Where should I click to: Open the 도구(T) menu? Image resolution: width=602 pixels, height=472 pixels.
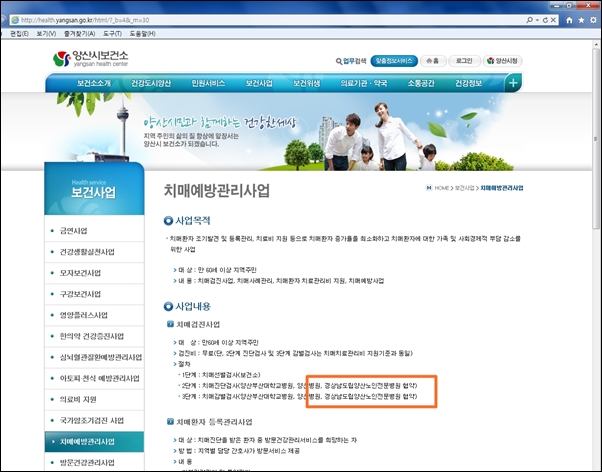[x=112, y=33]
